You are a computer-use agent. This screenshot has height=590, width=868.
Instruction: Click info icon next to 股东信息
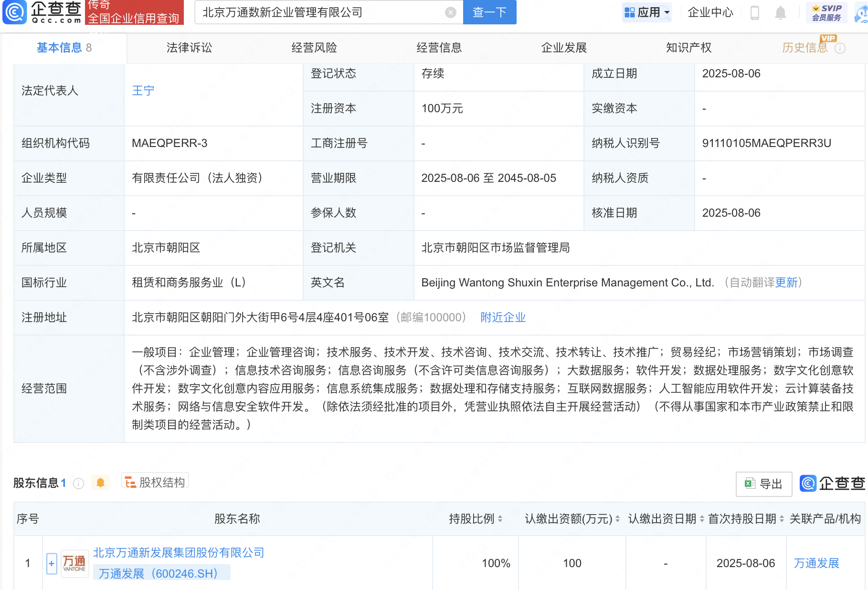79,484
